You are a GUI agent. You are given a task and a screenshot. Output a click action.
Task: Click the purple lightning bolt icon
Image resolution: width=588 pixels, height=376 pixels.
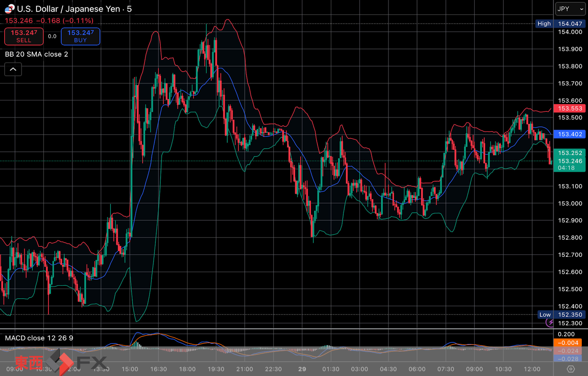(x=550, y=323)
